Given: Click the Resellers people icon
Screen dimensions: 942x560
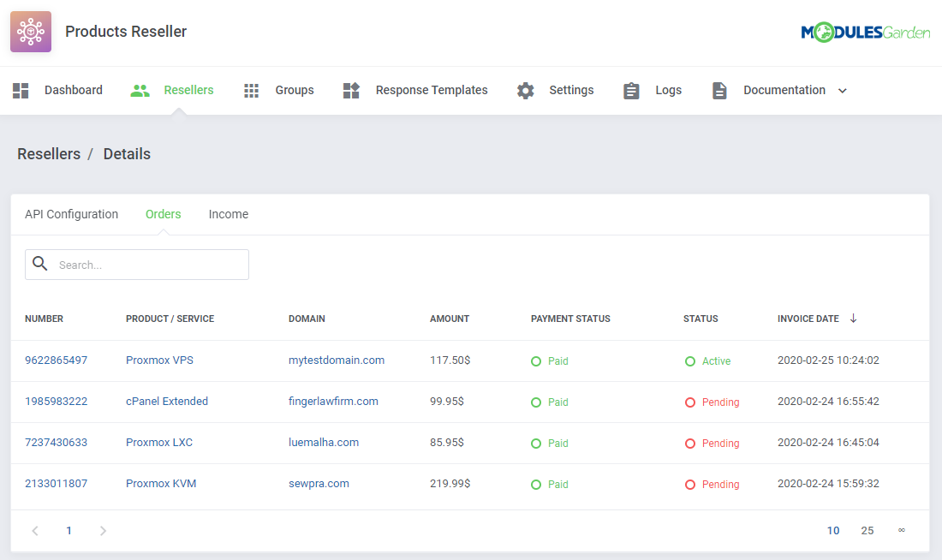Looking at the screenshot, I should 140,91.
